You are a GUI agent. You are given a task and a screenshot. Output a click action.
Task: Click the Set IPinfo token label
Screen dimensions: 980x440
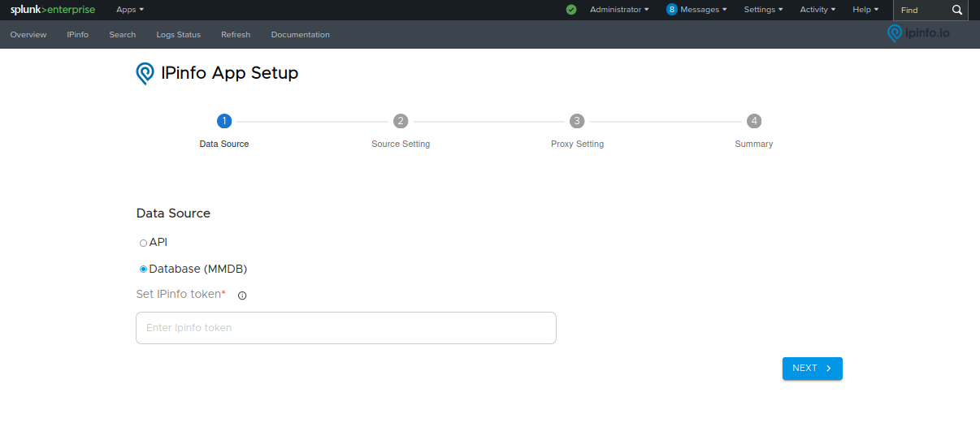(x=180, y=294)
